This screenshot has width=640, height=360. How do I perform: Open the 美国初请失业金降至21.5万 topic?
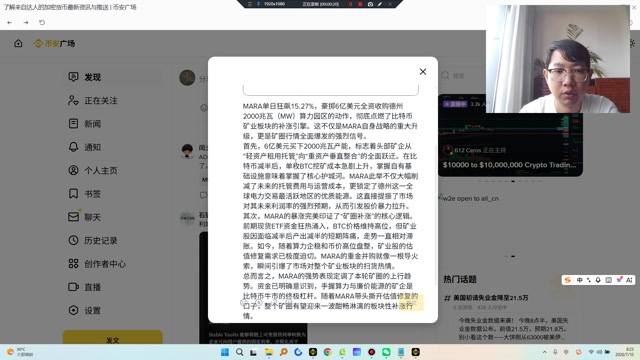491,298
